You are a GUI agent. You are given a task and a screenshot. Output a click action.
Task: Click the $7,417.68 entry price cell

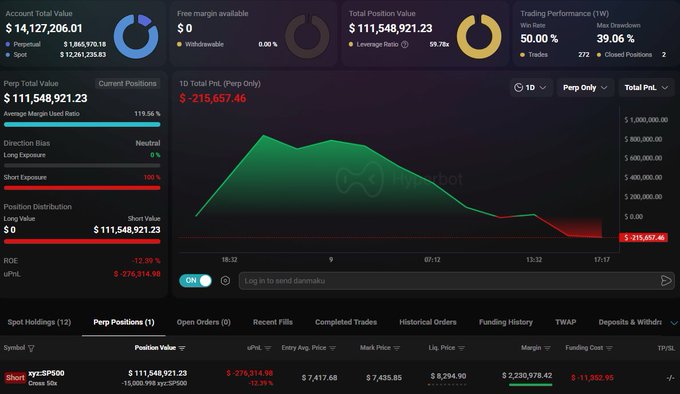coord(319,378)
